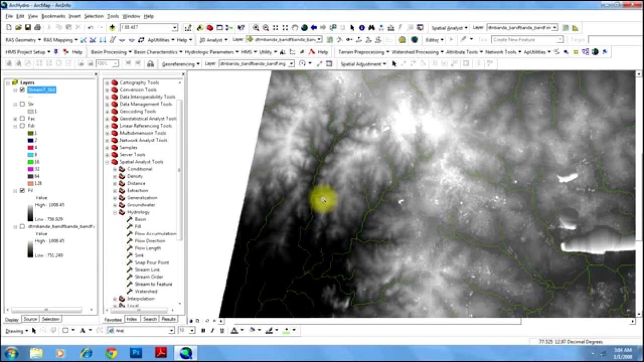Launch the Flow Accumulation tool

tap(155, 234)
